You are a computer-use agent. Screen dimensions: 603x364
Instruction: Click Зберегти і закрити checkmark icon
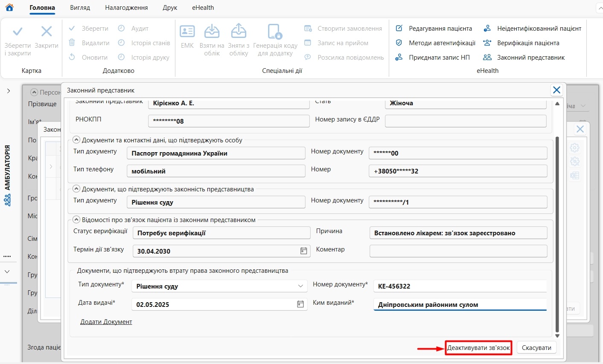[x=17, y=32]
